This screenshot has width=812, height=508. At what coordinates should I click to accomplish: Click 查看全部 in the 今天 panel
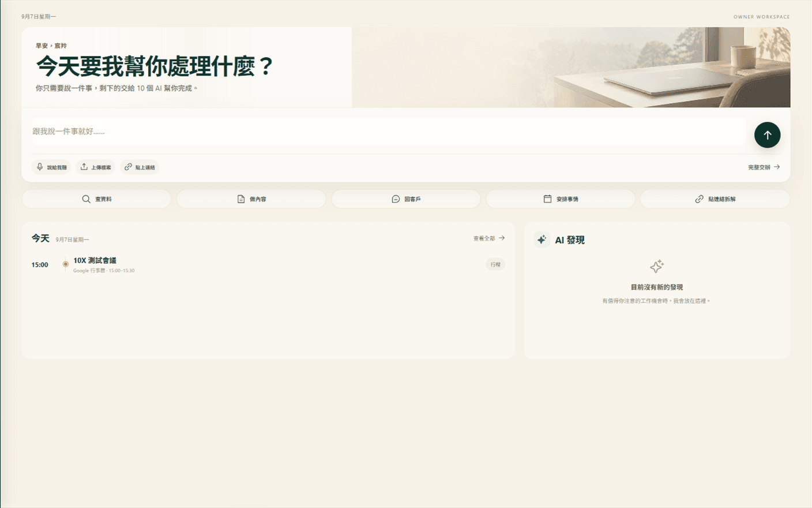489,238
